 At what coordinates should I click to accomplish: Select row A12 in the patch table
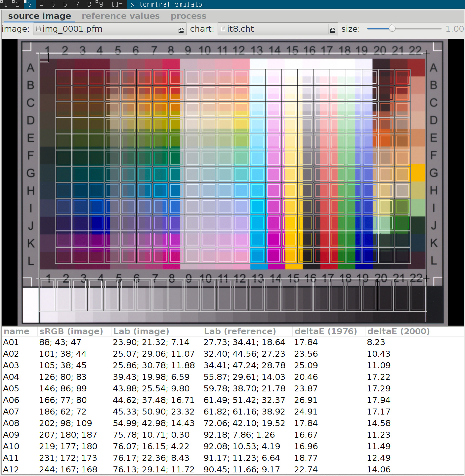tap(232, 470)
